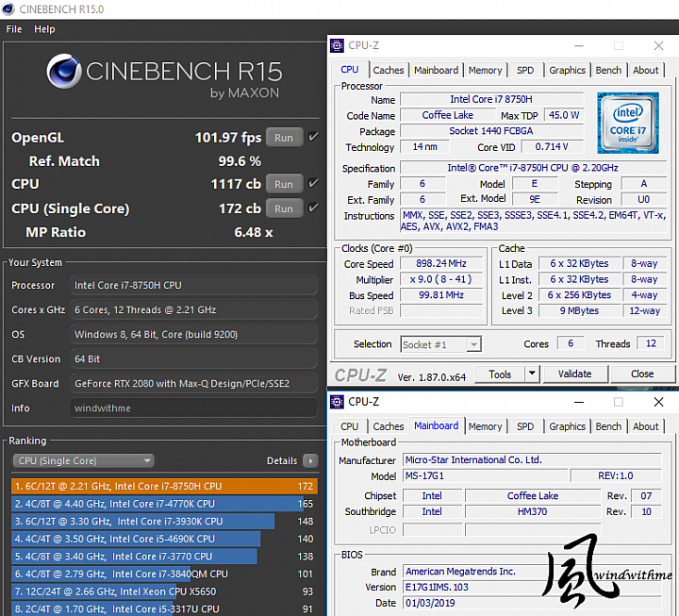Click the motherboard Model value MS-17G1
This screenshot has width=679, height=616.
pyautogui.click(x=485, y=475)
